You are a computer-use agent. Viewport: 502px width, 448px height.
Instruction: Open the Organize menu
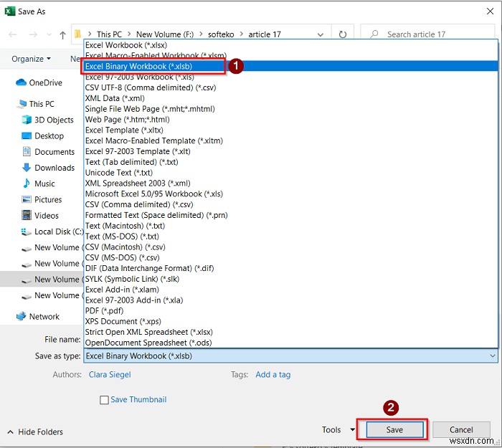coord(31,59)
